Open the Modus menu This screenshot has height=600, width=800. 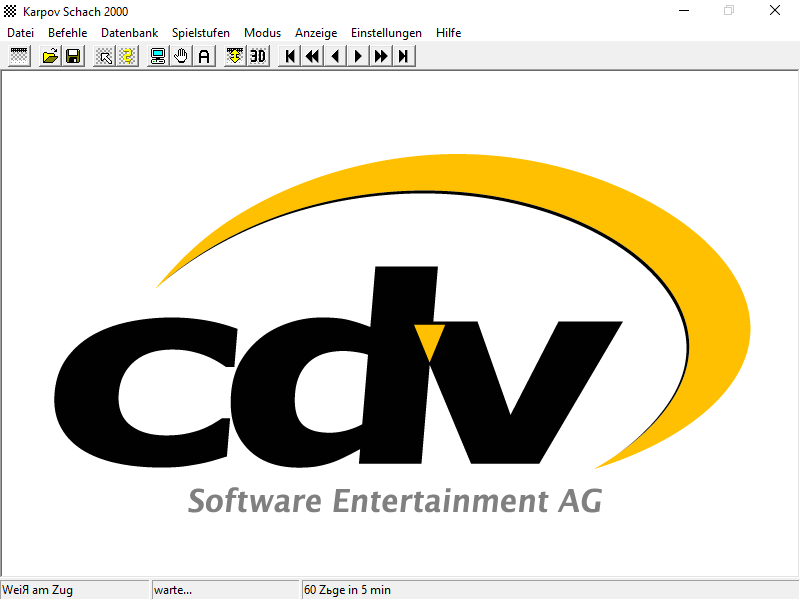[262, 33]
